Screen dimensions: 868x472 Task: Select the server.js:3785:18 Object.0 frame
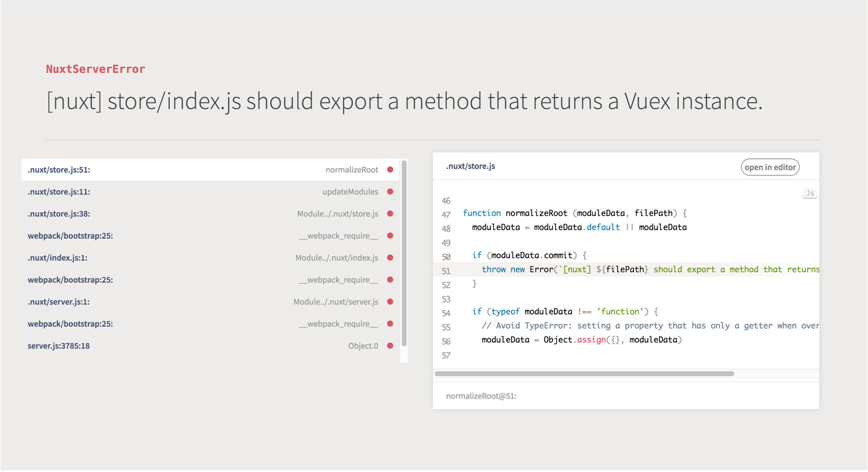point(210,346)
